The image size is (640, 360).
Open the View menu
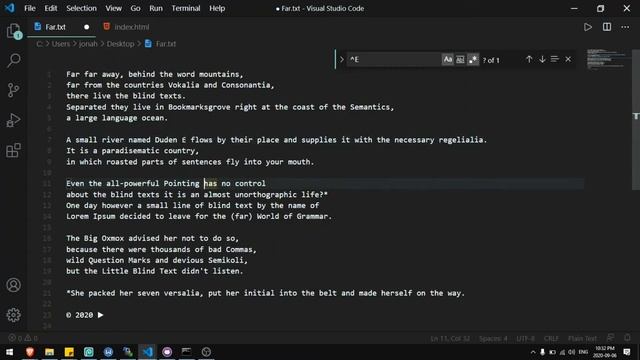[x=113, y=8]
